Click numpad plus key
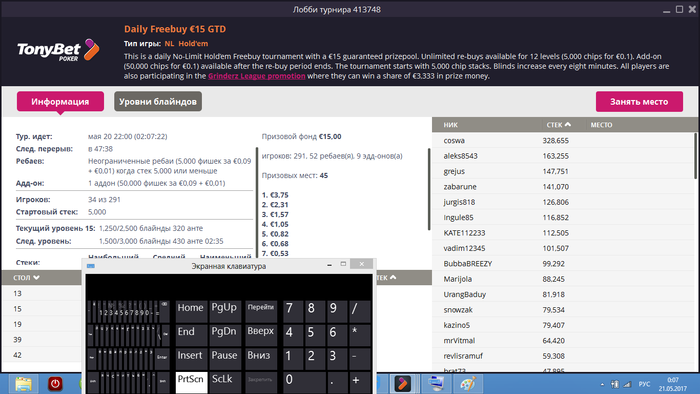This screenshot has height=394, width=700. 360,382
